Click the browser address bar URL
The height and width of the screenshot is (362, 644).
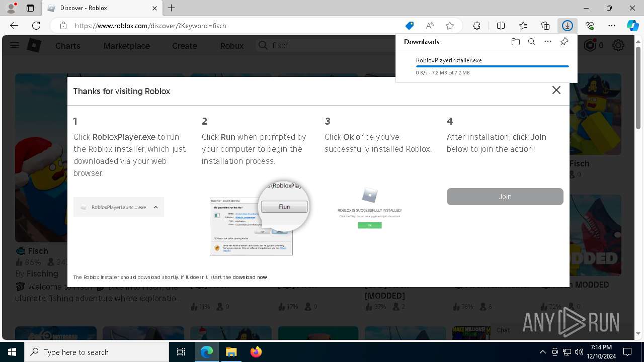150,26
